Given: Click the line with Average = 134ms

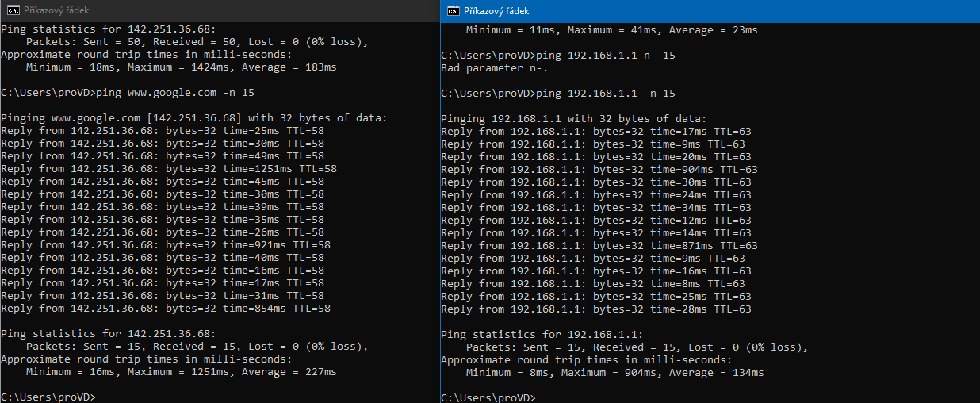Looking at the screenshot, I should [614, 373].
